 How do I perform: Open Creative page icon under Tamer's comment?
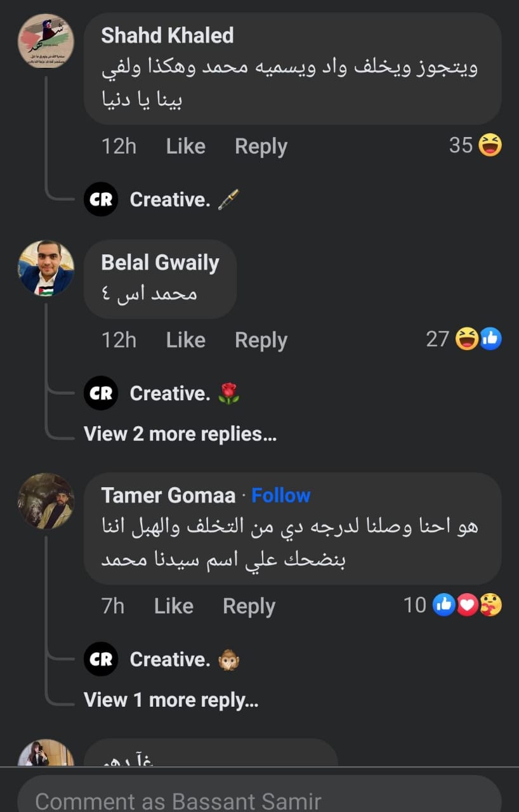coord(101,659)
